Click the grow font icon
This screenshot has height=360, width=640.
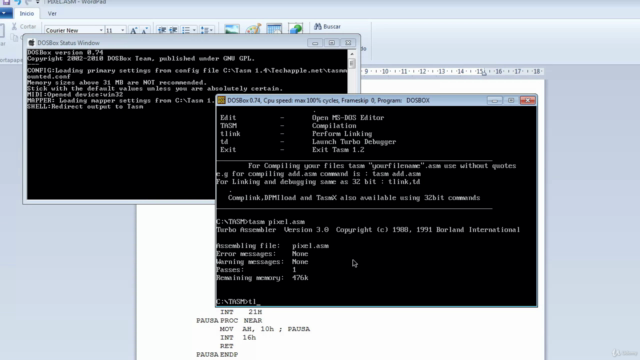[x=133, y=30]
